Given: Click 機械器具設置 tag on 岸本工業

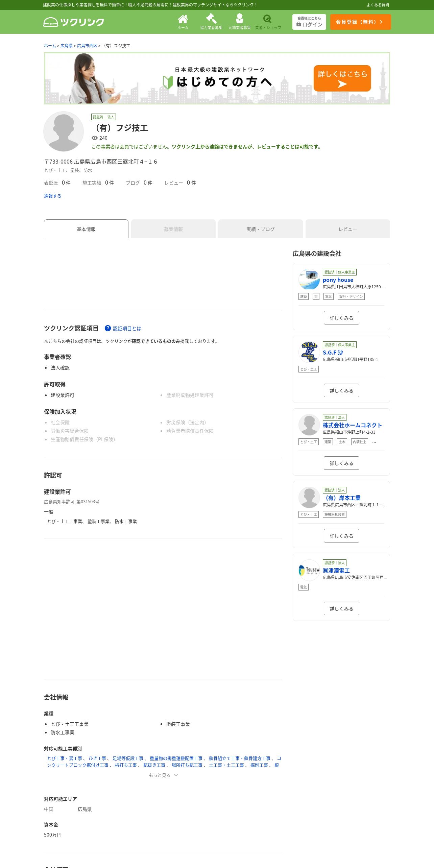Looking at the screenshot, I should point(335,514).
